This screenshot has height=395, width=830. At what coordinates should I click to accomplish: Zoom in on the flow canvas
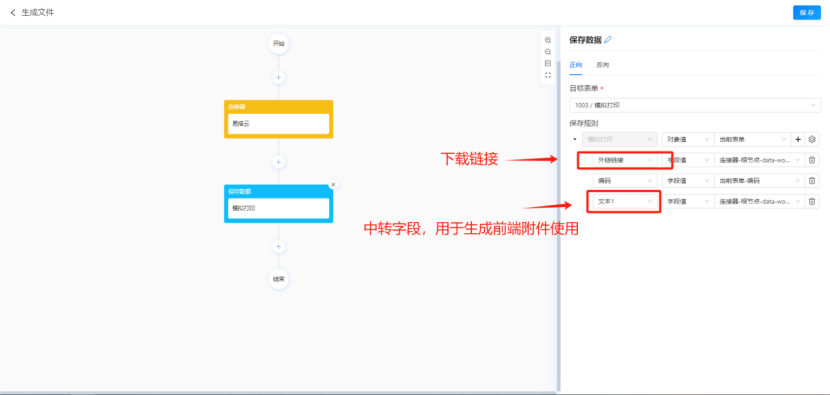(x=548, y=40)
